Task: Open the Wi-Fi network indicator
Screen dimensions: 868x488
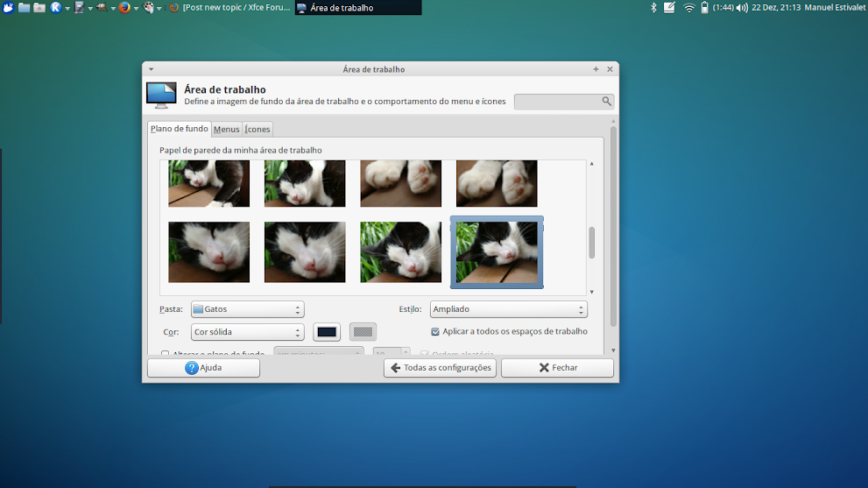Action: [x=688, y=7]
